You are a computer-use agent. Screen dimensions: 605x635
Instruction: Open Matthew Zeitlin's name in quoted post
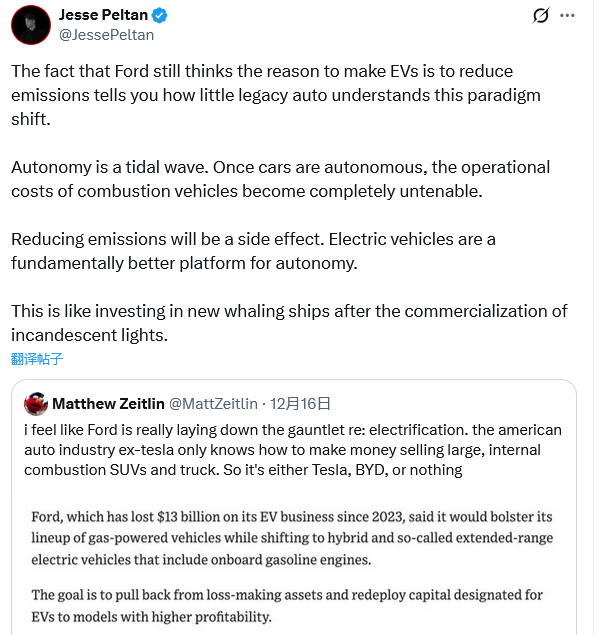coord(108,404)
